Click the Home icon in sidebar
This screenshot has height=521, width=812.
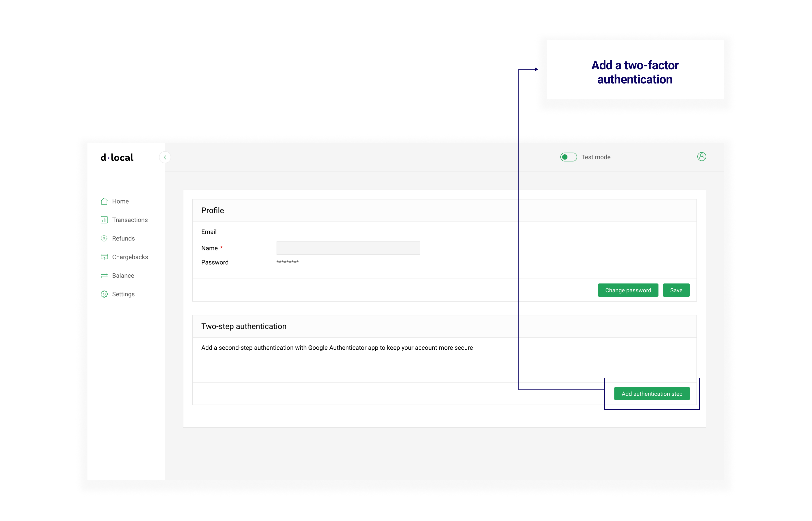coord(104,201)
